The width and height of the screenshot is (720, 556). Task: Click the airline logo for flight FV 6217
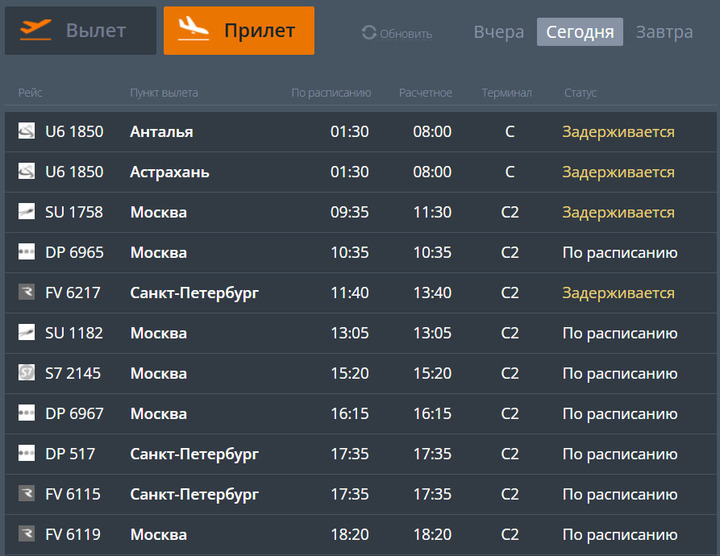27,293
